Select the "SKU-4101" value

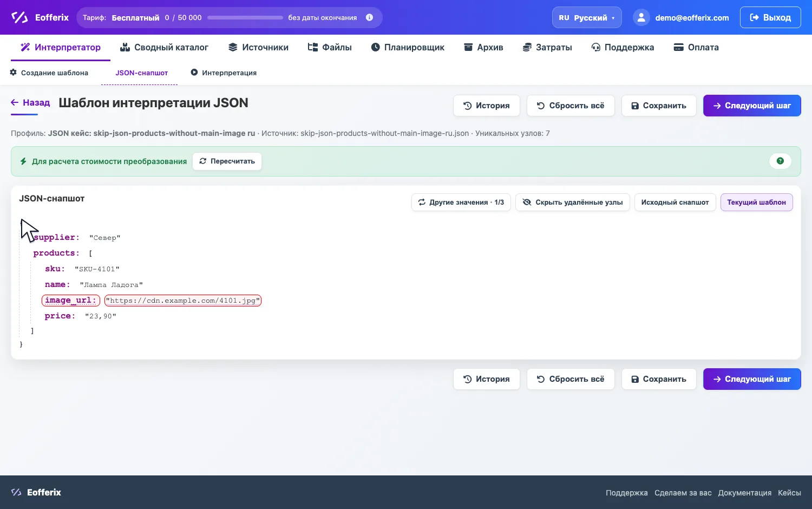(97, 269)
